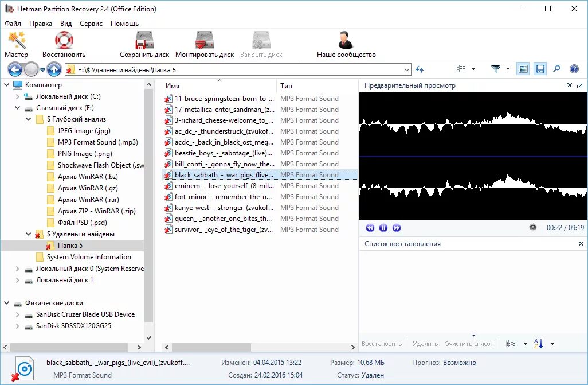Open the Файл menu

[x=13, y=24]
